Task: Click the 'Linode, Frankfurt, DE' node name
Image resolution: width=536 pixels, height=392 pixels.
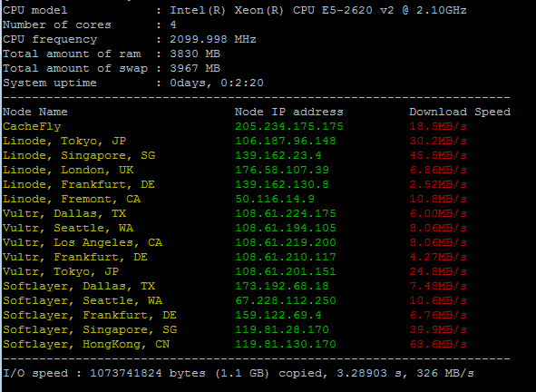Action: [x=79, y=185]
